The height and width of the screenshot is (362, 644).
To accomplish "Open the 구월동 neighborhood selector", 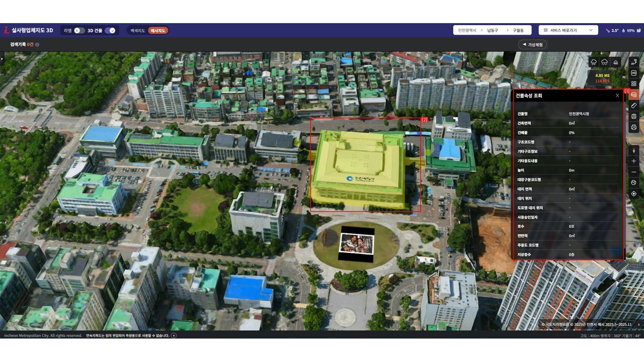I will (518, 30).
